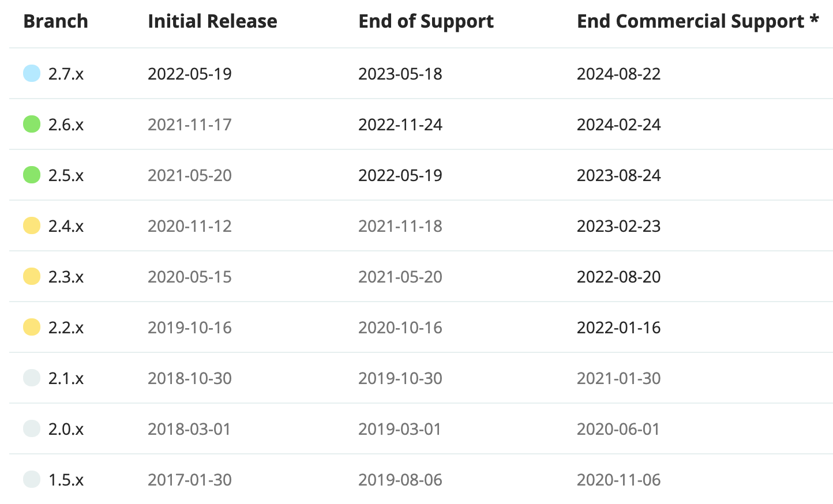Screen dimensions: 833x504
Task: Click the 2022-11-24 end of support date
Action: [400, 125]
